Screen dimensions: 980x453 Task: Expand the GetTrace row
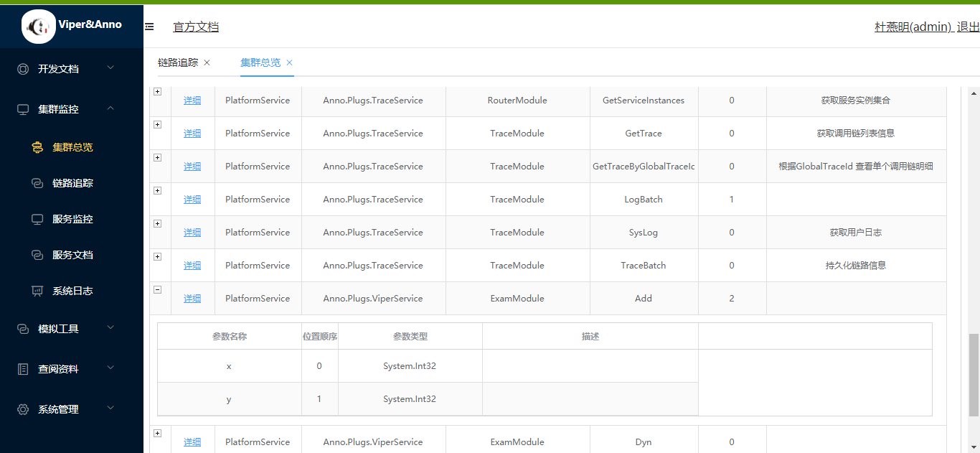point(157,125)
